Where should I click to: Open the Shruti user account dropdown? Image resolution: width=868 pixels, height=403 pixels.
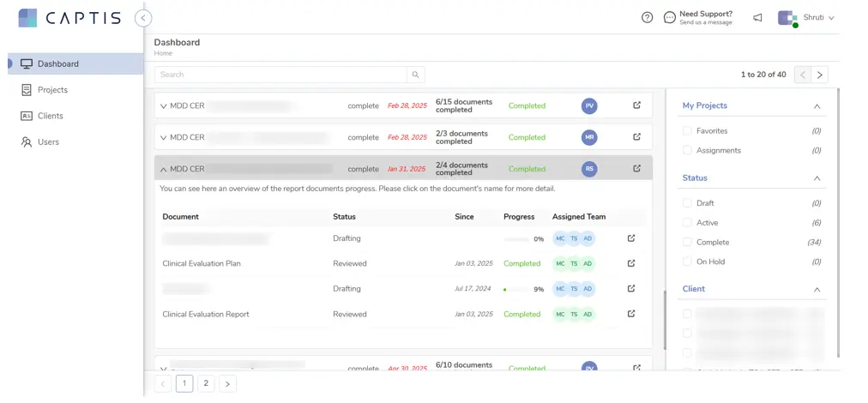point(806,17)
